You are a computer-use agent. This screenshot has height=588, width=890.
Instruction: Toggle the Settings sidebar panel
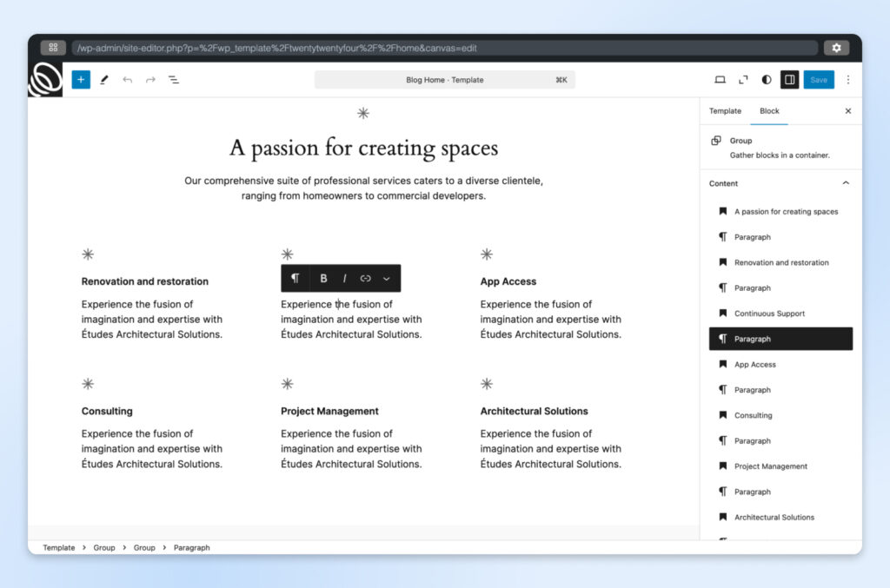tap(789, 79)
